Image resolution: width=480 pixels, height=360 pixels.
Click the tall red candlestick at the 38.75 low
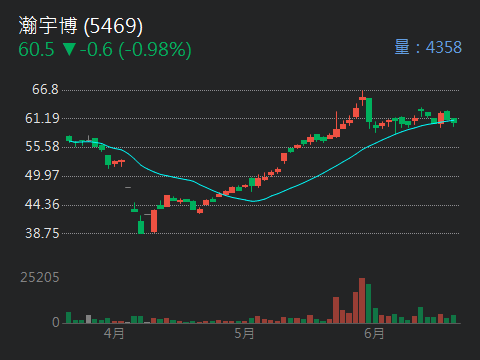pos(154,221)
